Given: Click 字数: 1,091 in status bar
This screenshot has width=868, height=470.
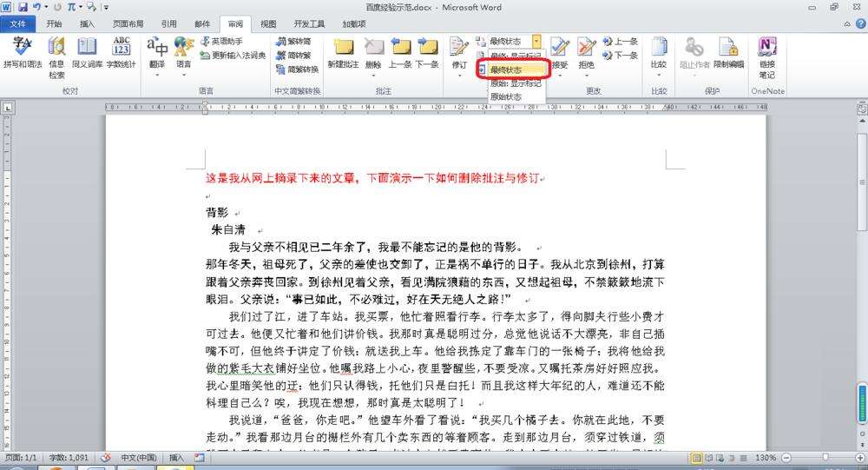Looking at the screenshot, I should tap(68, 458).
